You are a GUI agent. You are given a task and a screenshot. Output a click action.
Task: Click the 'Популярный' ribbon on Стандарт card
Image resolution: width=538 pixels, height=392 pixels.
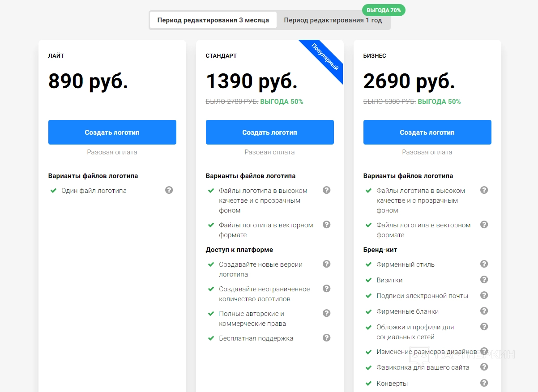coord(325,57)
